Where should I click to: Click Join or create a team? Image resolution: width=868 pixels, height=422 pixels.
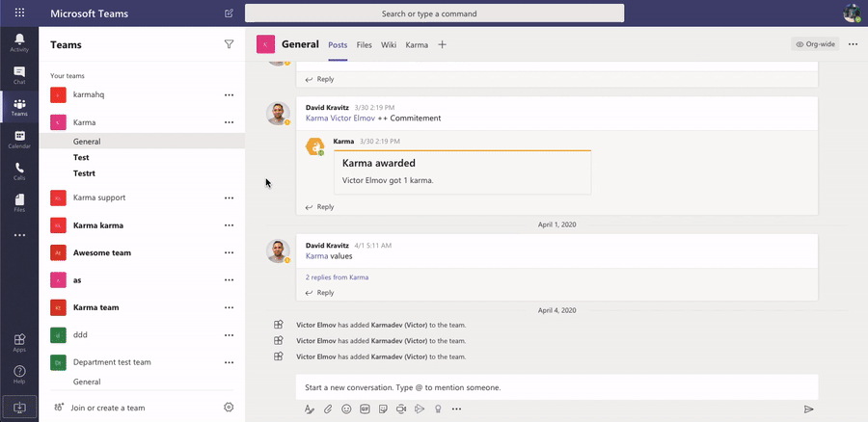[x=107, y=408]
